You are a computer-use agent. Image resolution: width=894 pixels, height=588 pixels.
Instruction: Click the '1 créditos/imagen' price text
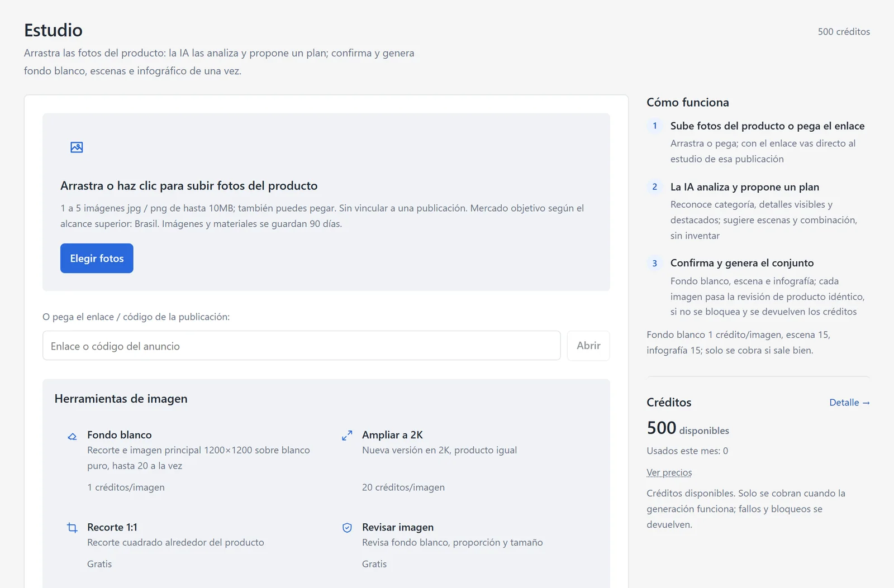126,487
